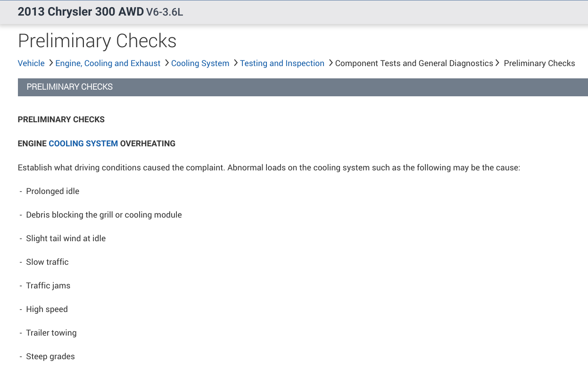Open the Cooling System breadcrumb link

200,63
